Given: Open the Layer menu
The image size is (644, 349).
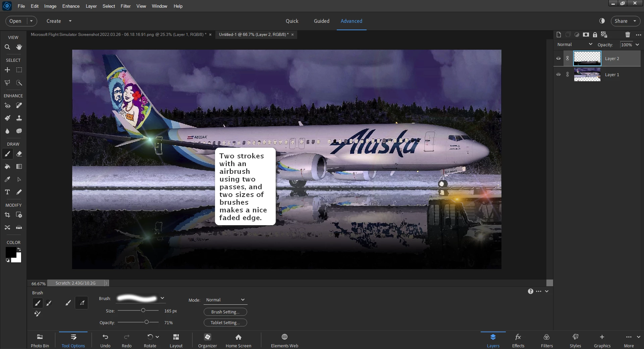Looking at the screenshot, I should click(x=91, y=6).
